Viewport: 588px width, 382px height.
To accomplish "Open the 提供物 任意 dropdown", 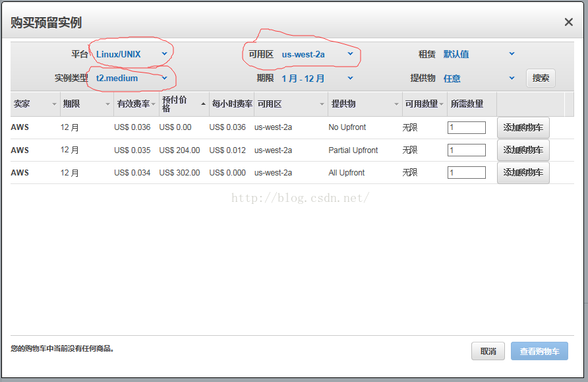I will tap(479, 79).
